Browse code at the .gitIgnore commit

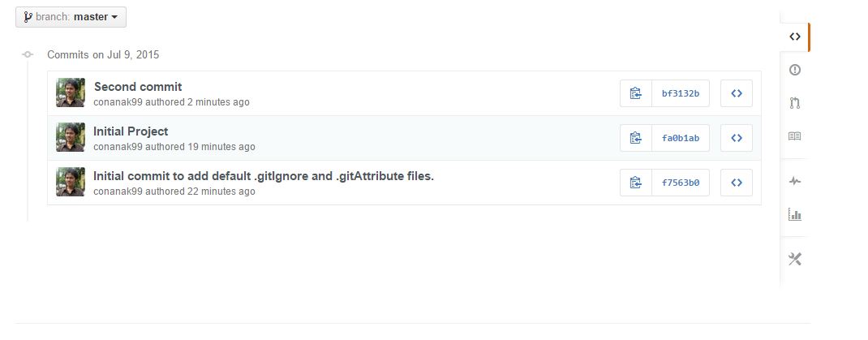736,183
